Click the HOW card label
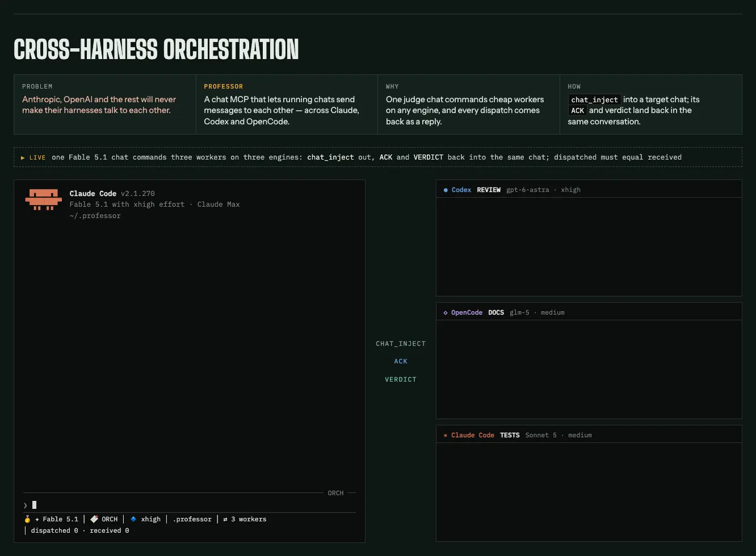756x556 pixels. coord(574,86)
